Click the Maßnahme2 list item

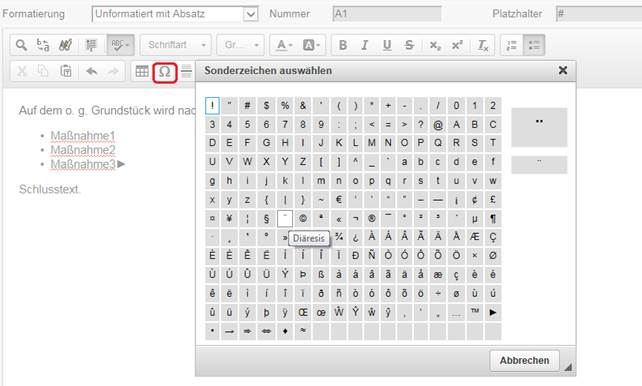[83, 150]
